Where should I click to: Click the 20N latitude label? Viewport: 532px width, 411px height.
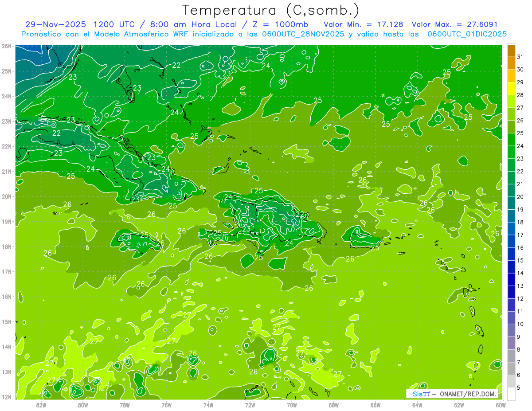7,196
